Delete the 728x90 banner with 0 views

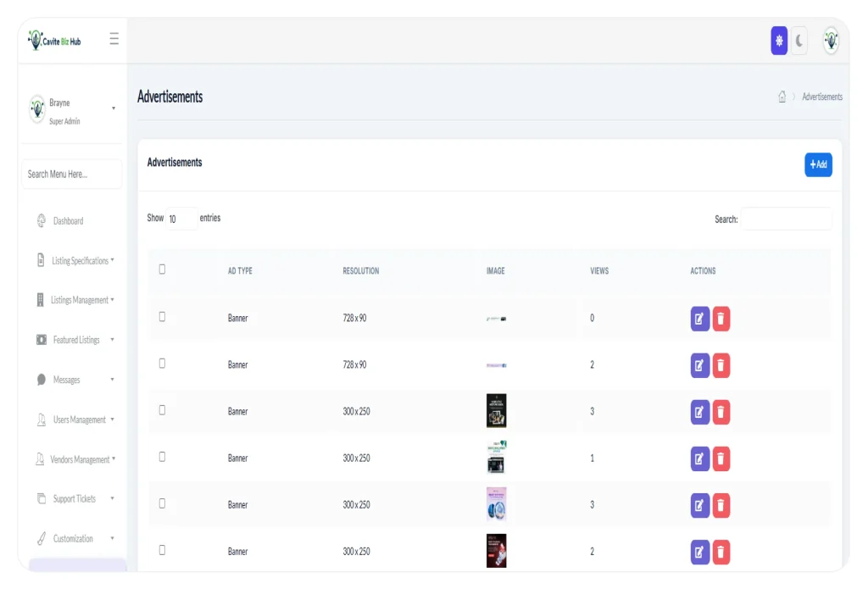[x=721, y=319]
